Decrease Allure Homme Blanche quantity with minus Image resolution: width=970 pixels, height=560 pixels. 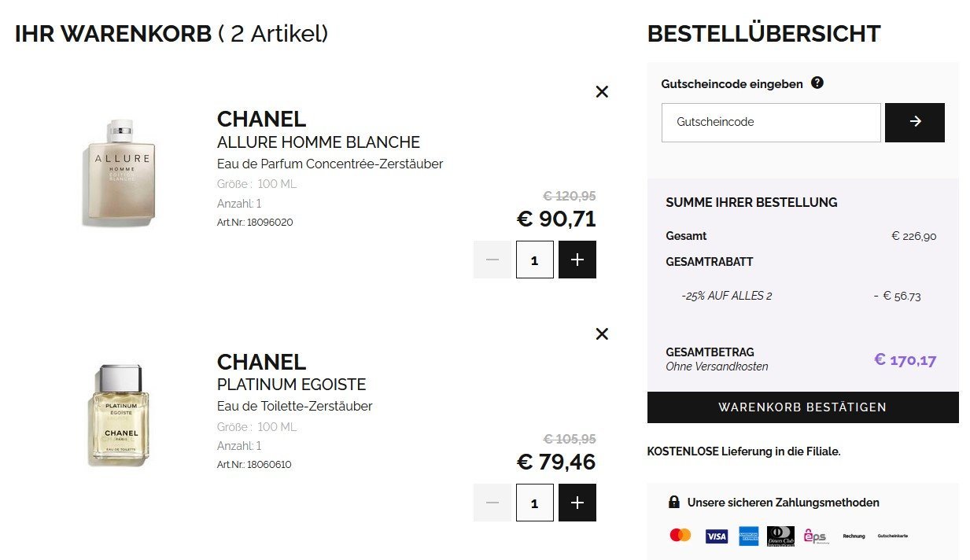coord(492,260)
